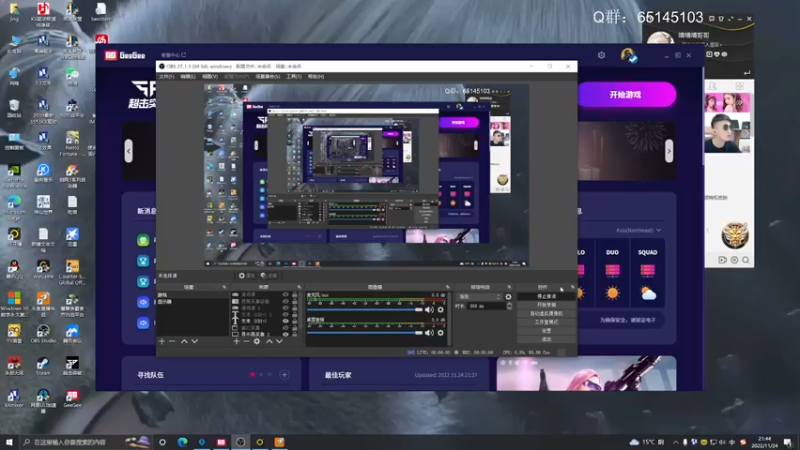Viewport: 800px width, 450px height.
Task: Open Tools menu in OBS
Action: tap(294, 77)
